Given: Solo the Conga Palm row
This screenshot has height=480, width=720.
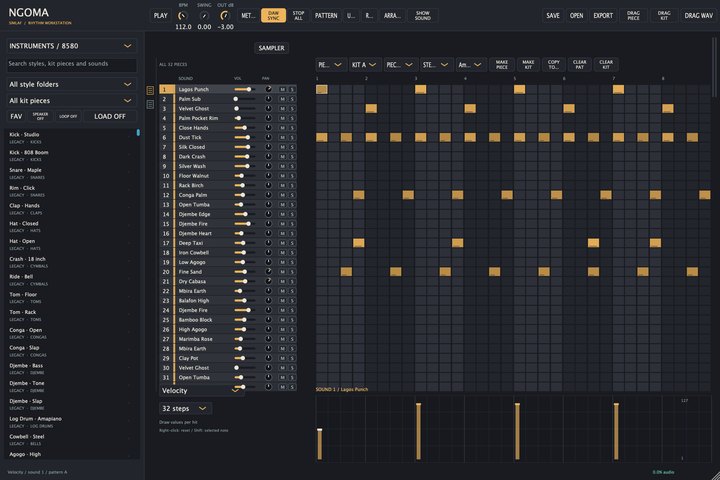Looking at the screenshot, I should click(x=292, y=195).
